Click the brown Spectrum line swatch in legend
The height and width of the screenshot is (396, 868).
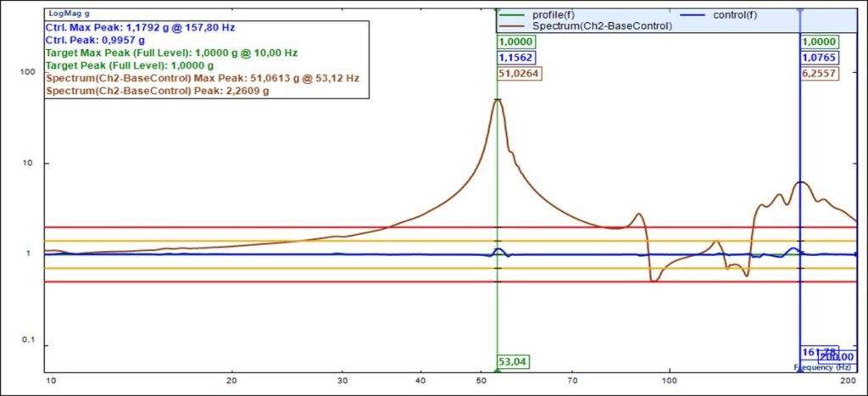coord(514,26)
